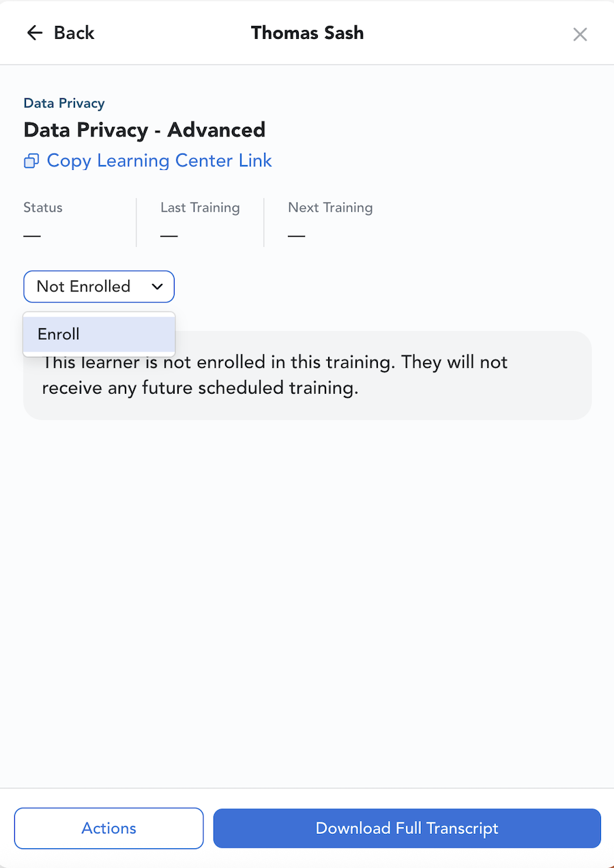Click the 'Thomas Sash' panel title
The width and height of the screenshot is (614, 868).
pyautogui.click(x=307, y=33)
